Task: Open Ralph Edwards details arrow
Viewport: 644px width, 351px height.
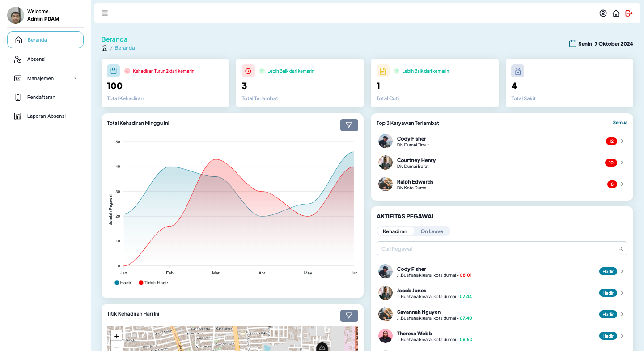Action: 622,184
